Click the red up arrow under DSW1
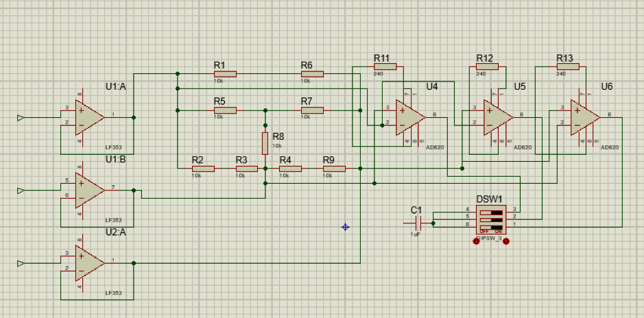The image size is (644, 318). tap(506, 241)
